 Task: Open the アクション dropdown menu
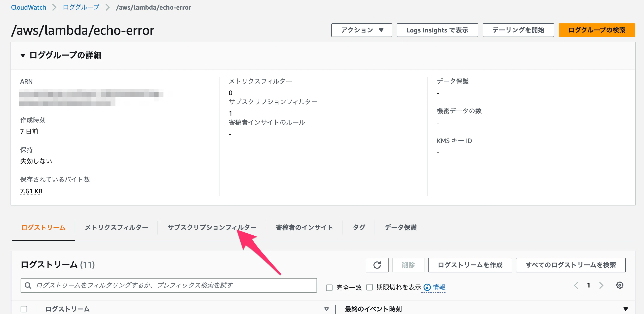(362, 30)
